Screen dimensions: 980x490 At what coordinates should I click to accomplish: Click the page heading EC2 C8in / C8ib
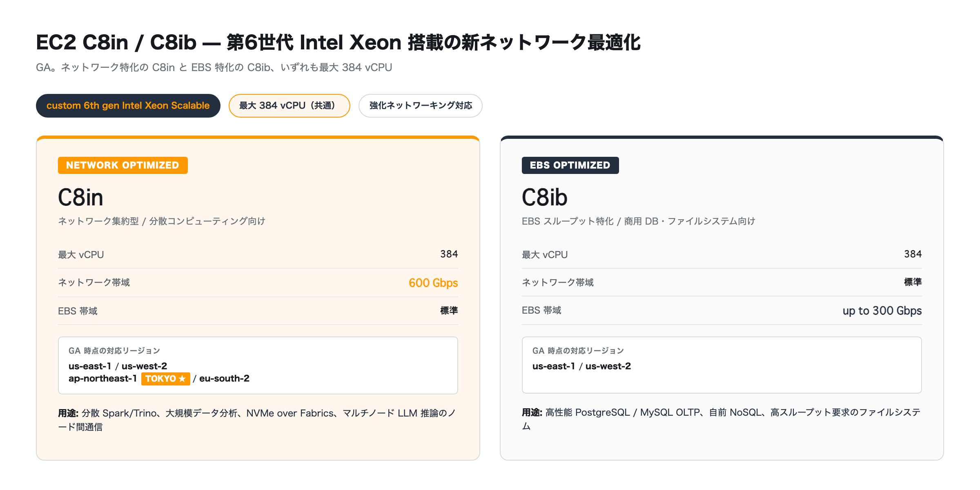pyautogui.click(x=338, y=42)
